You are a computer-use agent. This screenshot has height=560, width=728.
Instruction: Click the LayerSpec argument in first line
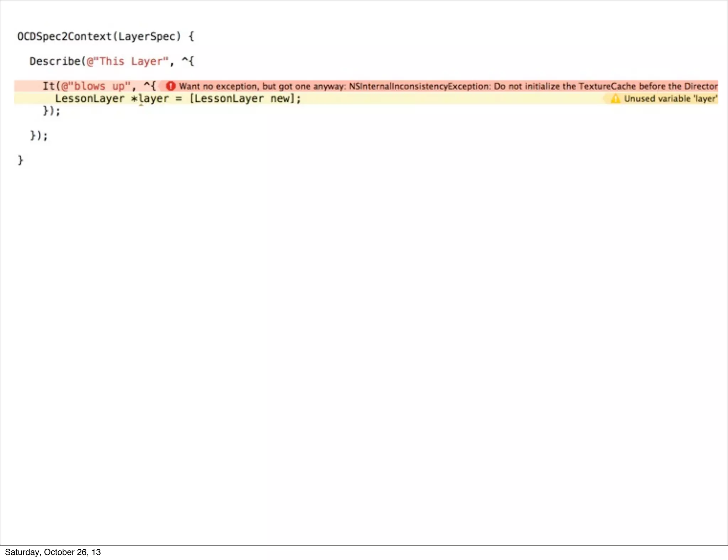tap(147, 37)
